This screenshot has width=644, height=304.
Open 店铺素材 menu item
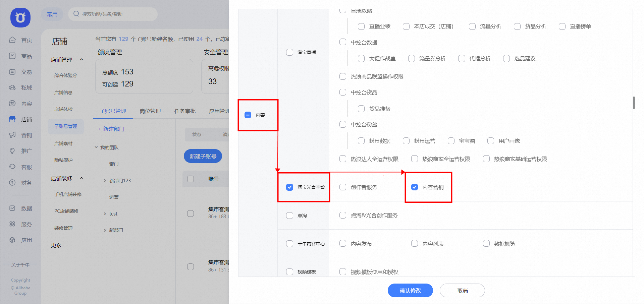click(x=63, y=143)
